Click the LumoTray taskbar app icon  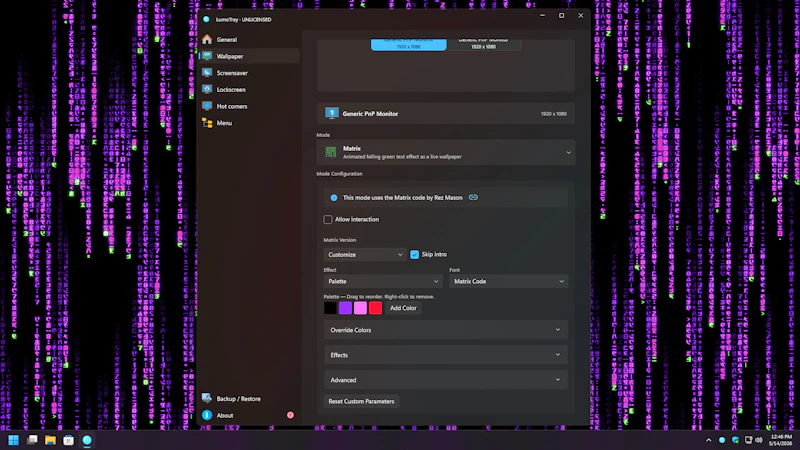point(87,440)
